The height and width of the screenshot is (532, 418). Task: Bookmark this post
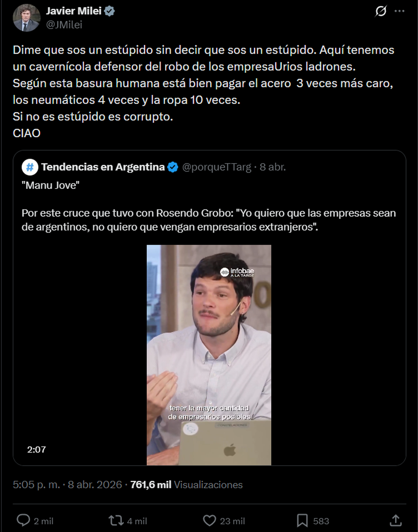pyautogui.click(x=302, y=521)
